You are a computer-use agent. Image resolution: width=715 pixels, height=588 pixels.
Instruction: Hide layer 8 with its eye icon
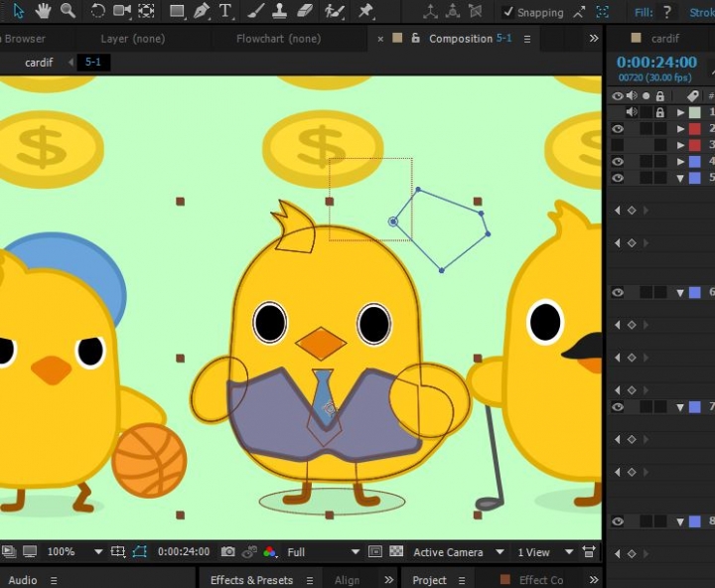click(618, 521)
